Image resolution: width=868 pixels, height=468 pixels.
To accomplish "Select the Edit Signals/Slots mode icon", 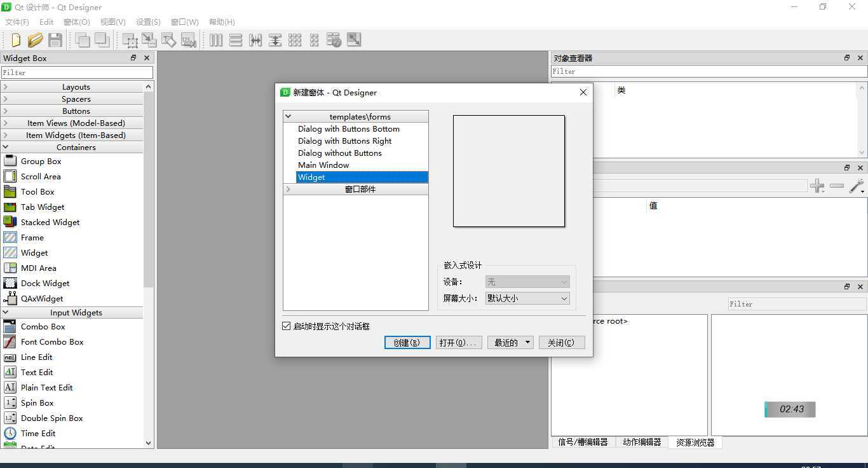I will 149,40.
